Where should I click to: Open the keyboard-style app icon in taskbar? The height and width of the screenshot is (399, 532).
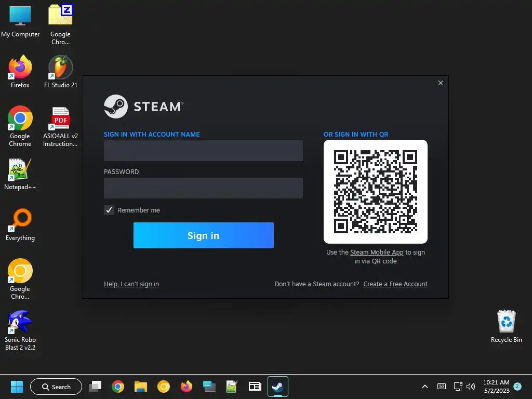[x=209, y=387]
